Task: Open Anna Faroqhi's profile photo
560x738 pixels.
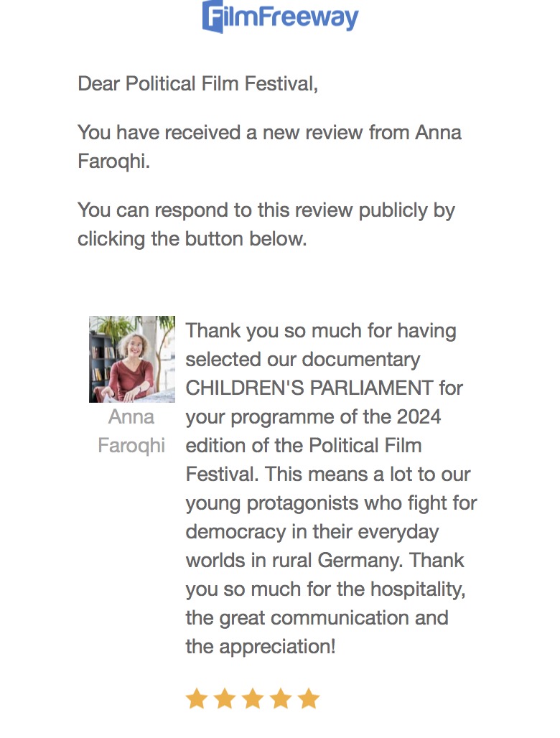Action: click(132, 359)
